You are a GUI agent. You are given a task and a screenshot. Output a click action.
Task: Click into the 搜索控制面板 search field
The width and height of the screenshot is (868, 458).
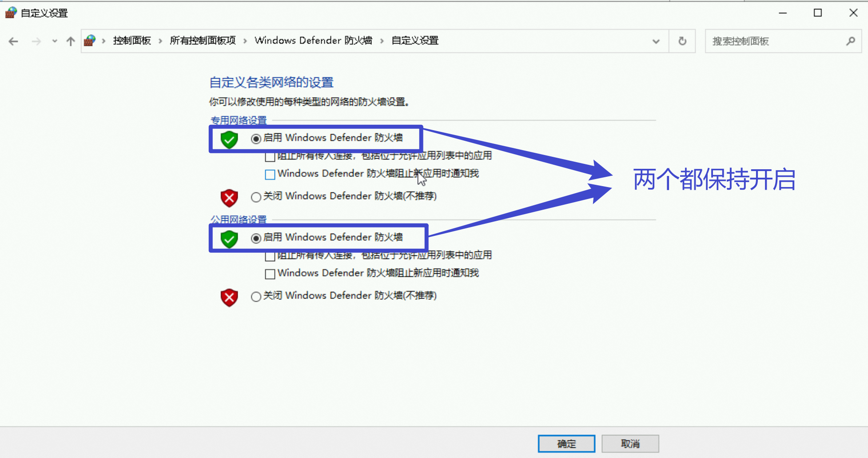pyautogui.click(x=776, y=41)
